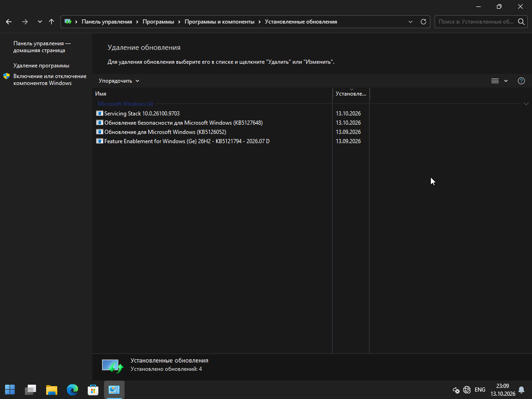The image size is (532, 399).
Task: Open "Удаление программы" sidebar link
Action: pos(42,66)
